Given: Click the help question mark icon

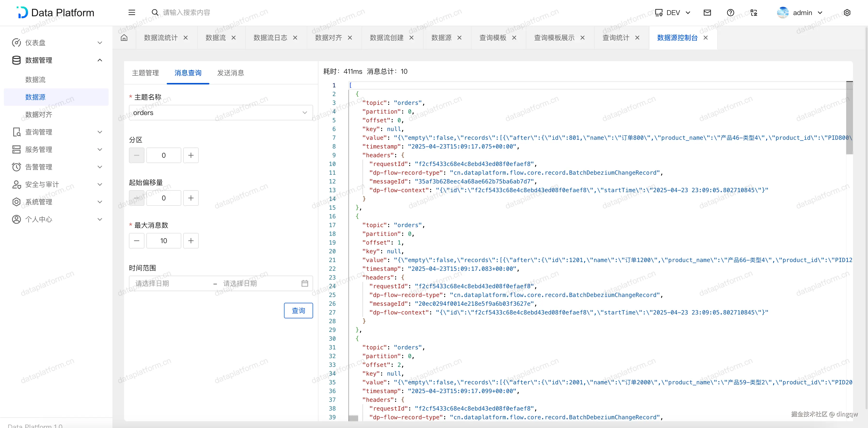Looking at the screenshot, I should [730, 12].
